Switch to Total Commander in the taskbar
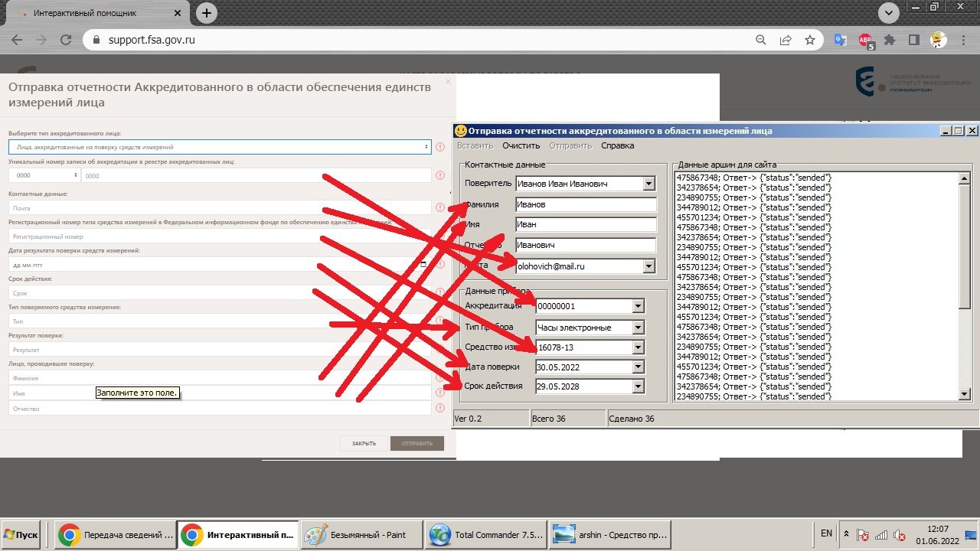This screenshot has width=980, height=551. 485,535
